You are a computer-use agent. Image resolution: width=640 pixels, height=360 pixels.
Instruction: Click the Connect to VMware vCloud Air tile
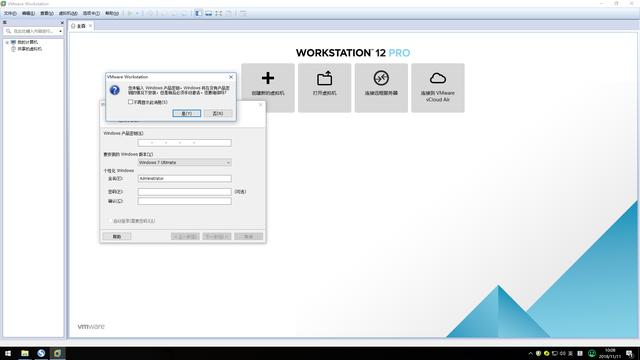pos(438,87)
